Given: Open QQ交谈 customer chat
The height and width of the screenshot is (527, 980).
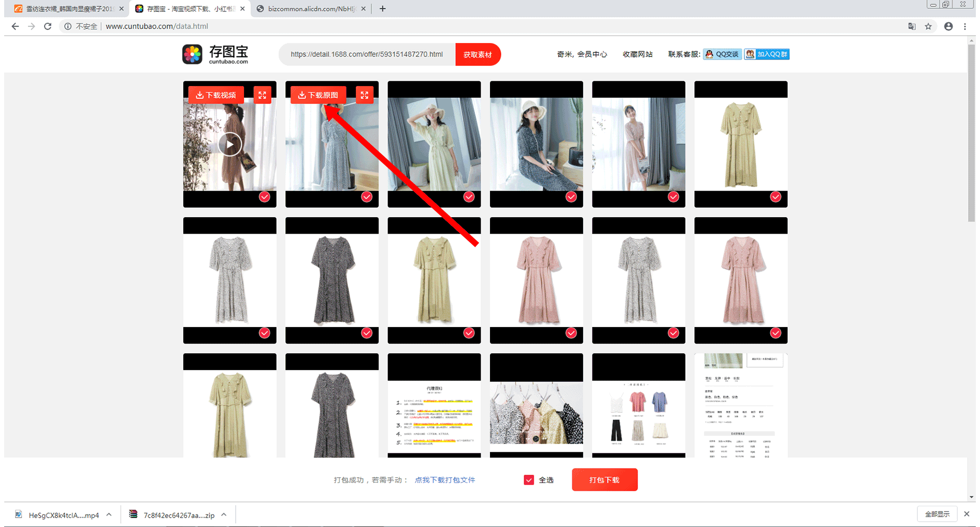Looking at the screenshot, I should pos(722,54).
